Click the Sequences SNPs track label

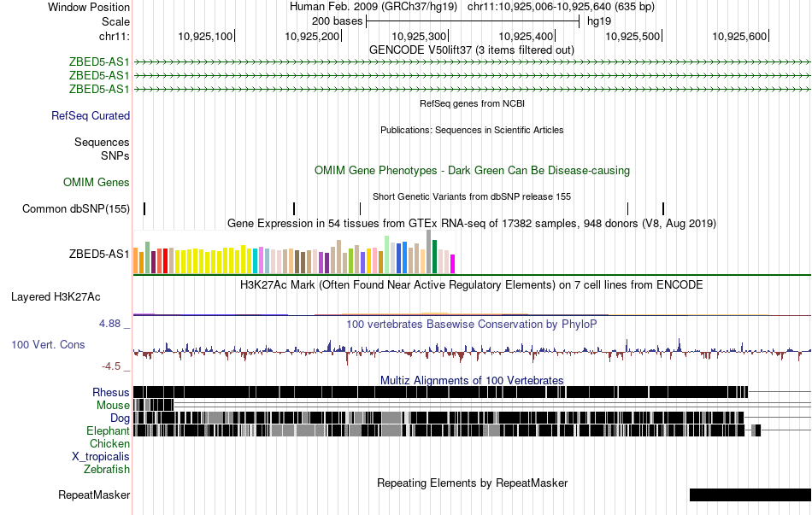pyautogui.click(x=102, y=149)
